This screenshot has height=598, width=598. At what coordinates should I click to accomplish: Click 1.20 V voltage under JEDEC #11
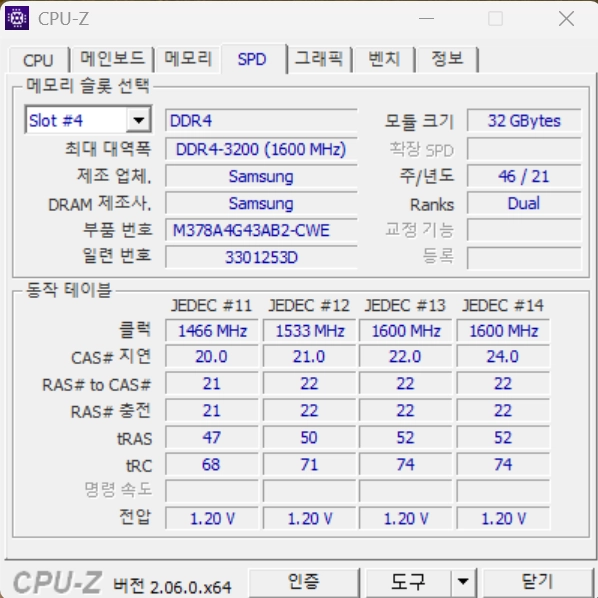[x=212, y=518]
